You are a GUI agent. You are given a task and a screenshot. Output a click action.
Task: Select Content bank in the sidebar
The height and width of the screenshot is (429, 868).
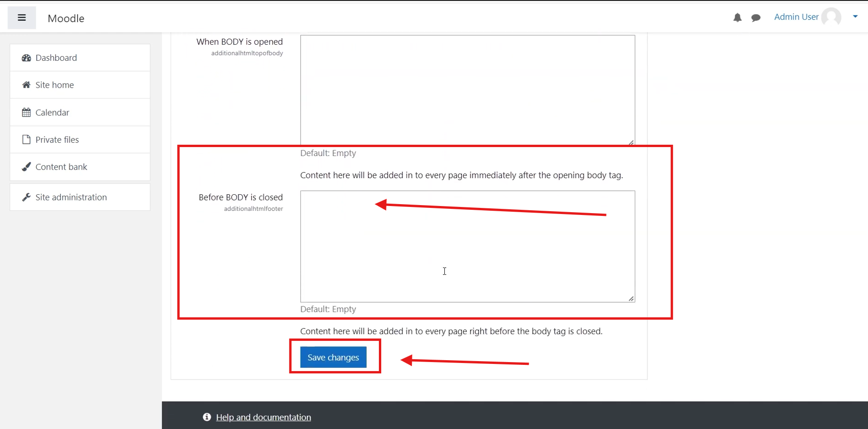(61, 167)
